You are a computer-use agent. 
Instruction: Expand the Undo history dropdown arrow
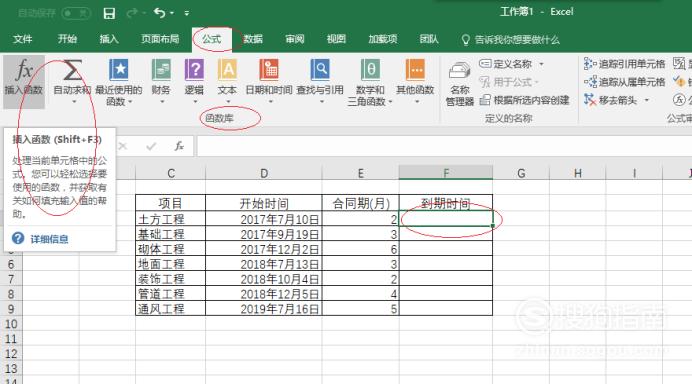172,13
